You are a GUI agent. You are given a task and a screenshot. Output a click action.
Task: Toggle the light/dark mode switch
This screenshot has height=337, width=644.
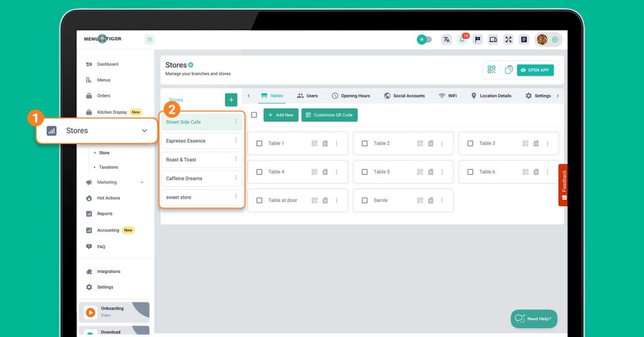pyautogui.click(x=425, y=40)
